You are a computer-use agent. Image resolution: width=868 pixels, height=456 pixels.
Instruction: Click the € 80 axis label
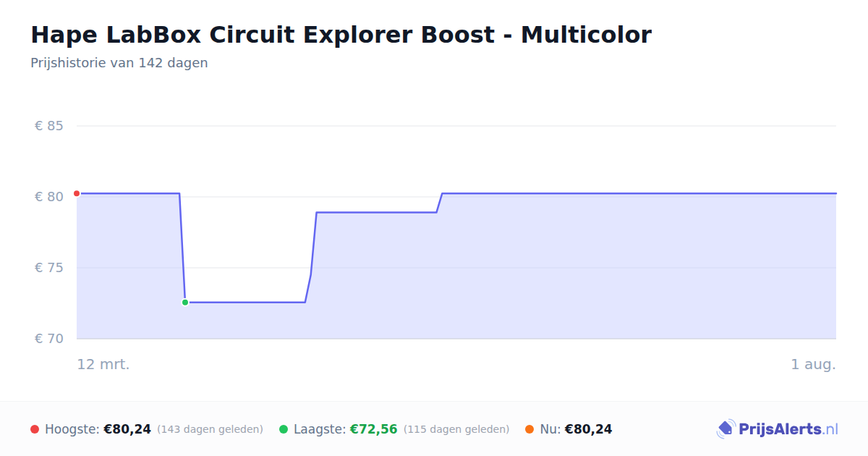point(49,197)
